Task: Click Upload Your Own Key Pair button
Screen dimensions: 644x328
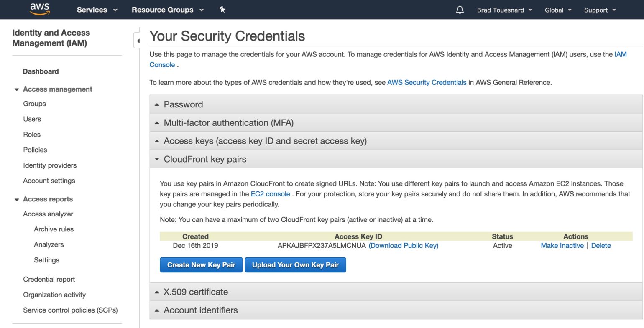Action: [x=295, y=265]
